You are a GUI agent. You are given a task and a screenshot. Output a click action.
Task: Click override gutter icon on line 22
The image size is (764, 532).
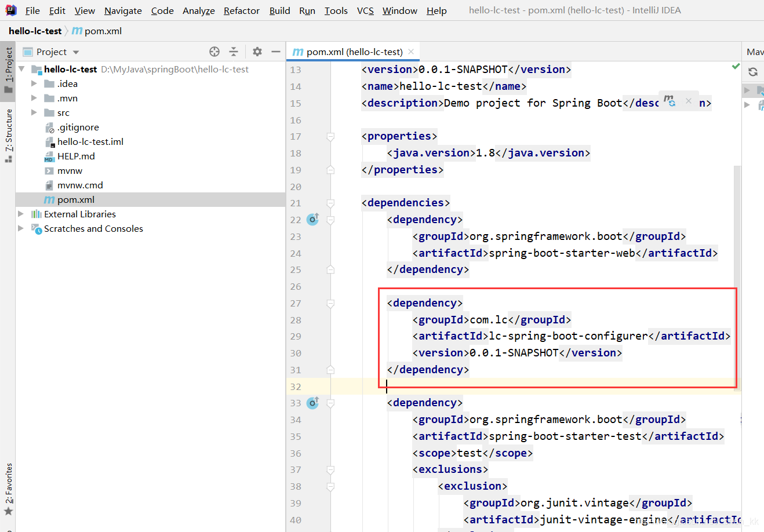point(312,219)
